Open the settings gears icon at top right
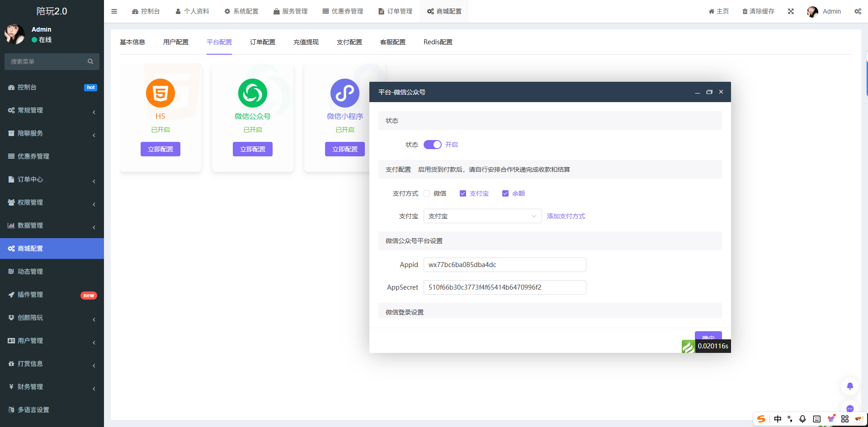The height and width of the screenshot is (427, 868). coord(858,11)
